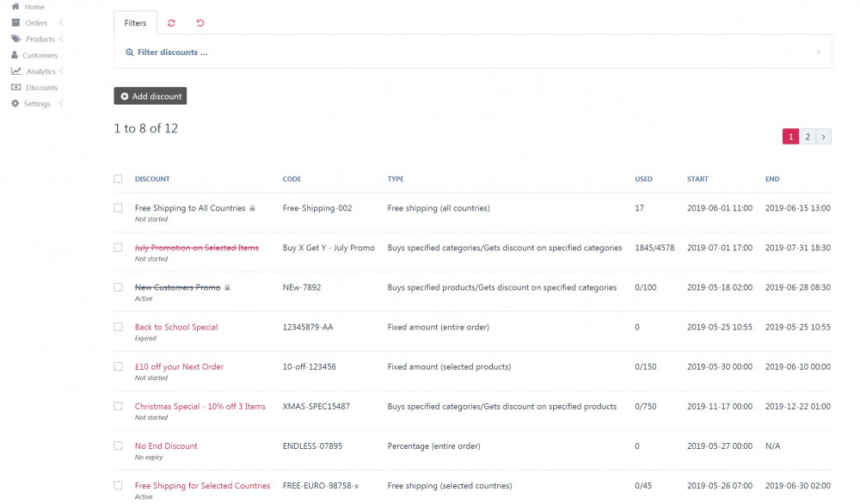Image resolution: width=860 pixels, height=504 pixels.
Task: Expand the Orders submenu chevron
Action: tap(61, 23)
